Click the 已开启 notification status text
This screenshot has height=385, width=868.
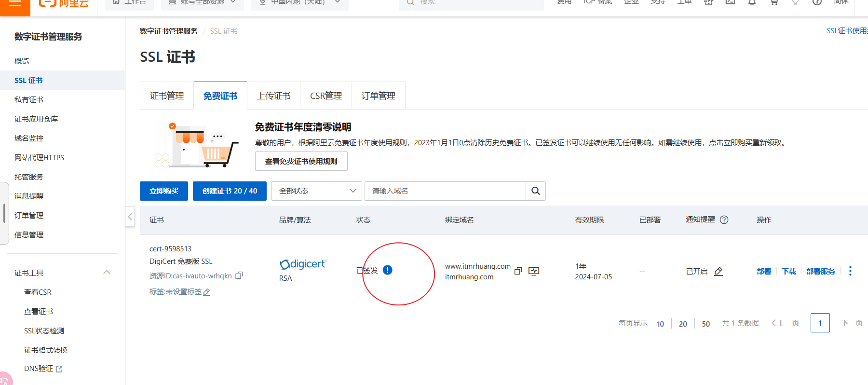[x=697, y=272]
